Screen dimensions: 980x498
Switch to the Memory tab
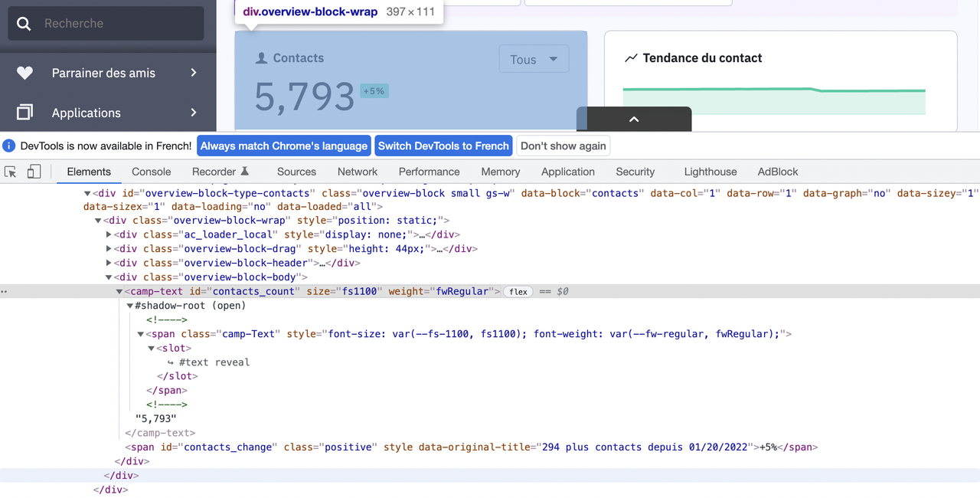click(501, 172)
